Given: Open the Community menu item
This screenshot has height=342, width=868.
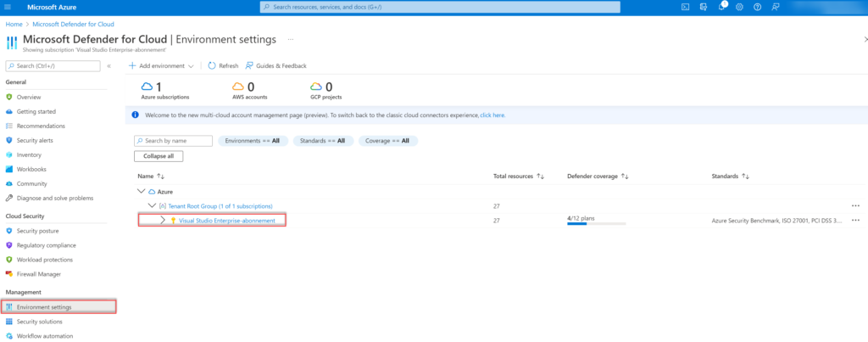Looking at the screenshot, I should click(31, 183).
